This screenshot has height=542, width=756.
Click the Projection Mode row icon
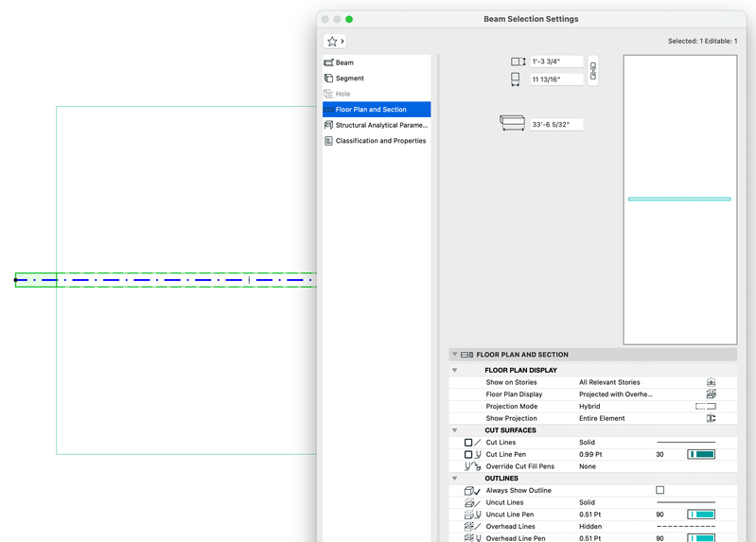pyautogui.click(x=705, y=407)
